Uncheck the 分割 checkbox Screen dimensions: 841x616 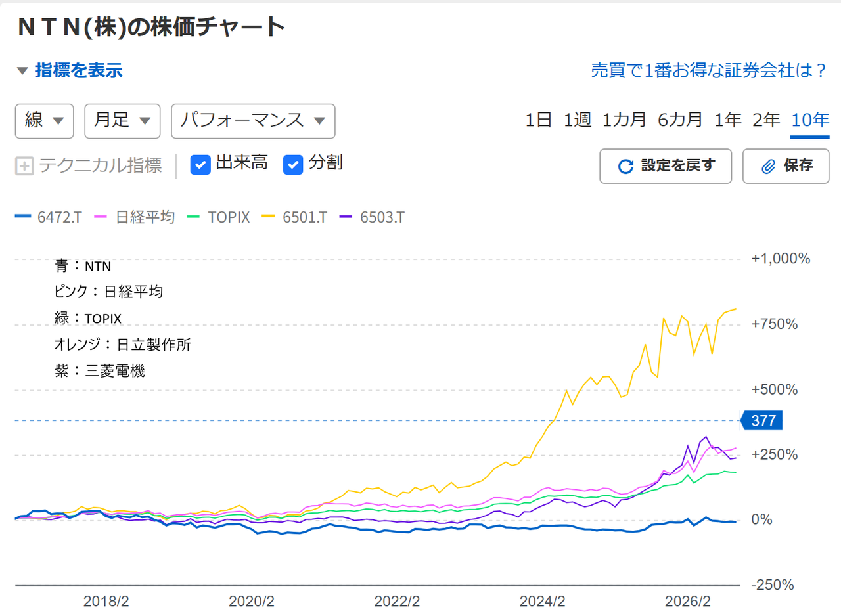click(x=293, y=165)
